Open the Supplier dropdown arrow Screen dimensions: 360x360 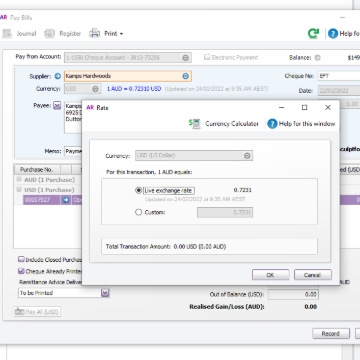pos(186,76)
